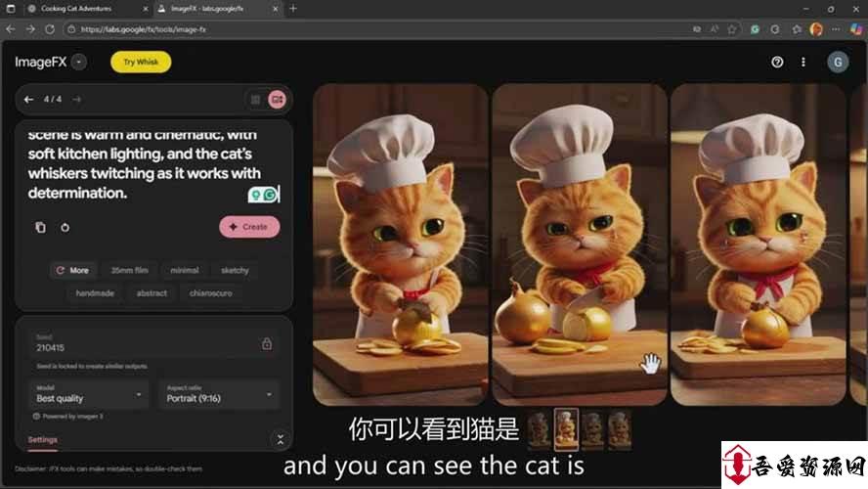Open the three-dot more options menu
868x489 pixels.
click(803, 62)
